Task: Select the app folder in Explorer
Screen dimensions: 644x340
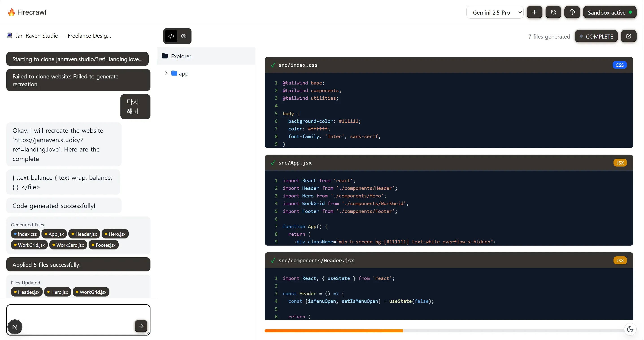Action: click(180, 74)
